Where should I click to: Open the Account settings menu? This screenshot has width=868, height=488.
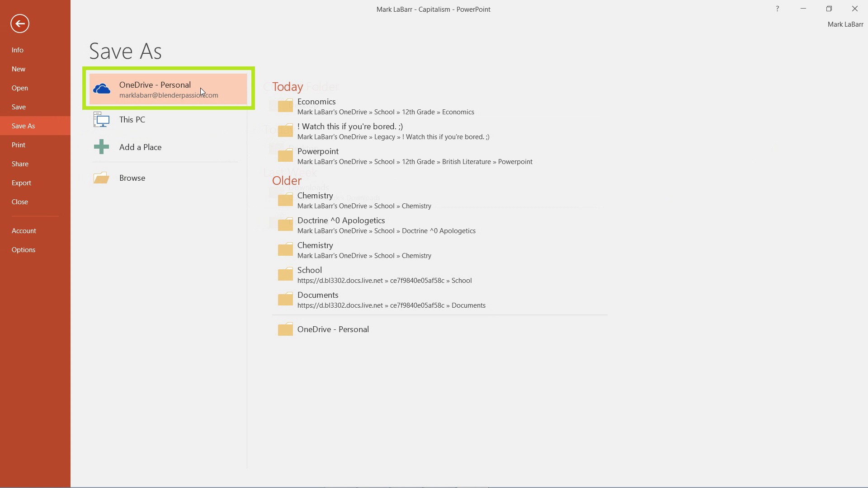pos(24,230)
